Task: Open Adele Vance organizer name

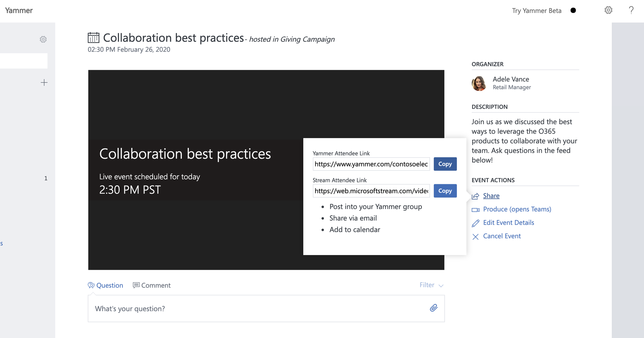Action: [x=511, y=79]
